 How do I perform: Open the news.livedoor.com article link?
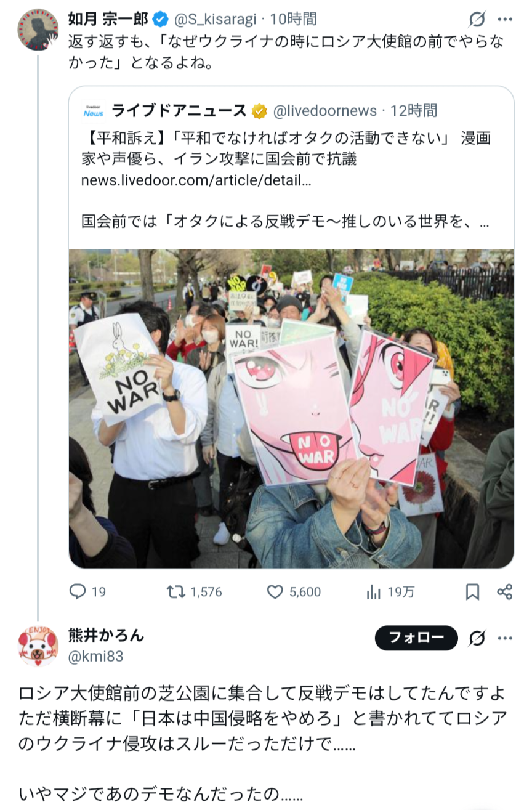(x=196, y=181)
